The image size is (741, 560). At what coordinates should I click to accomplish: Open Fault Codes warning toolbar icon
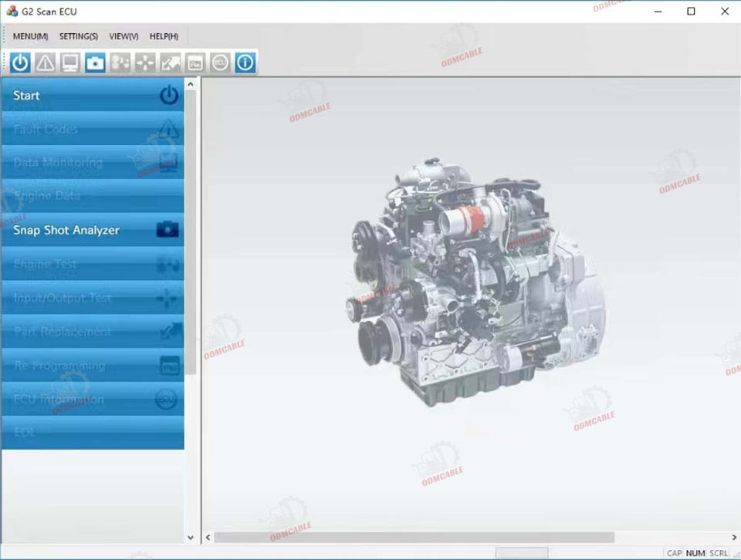pos(46,62)
